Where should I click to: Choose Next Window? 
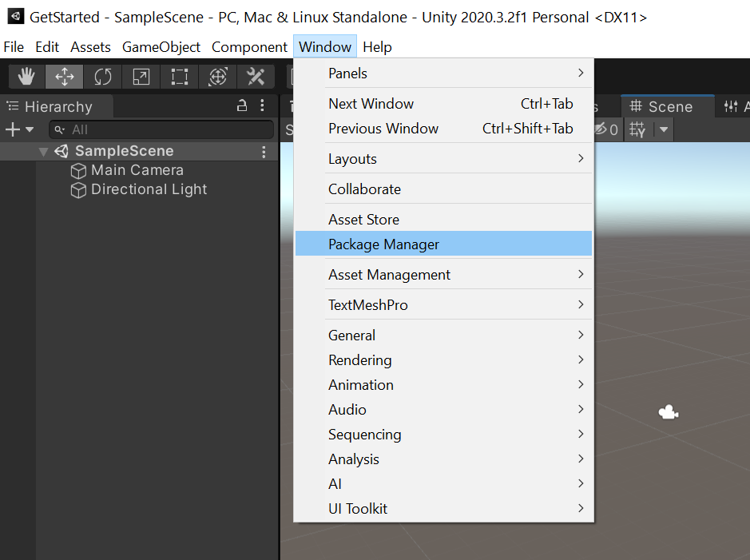point(443,104)
